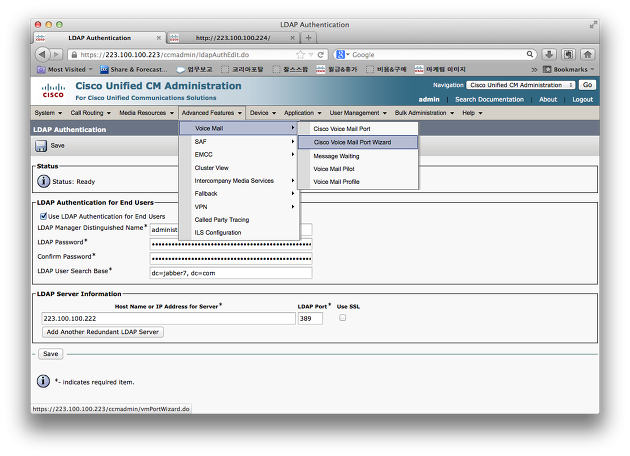The height and width of the screenshot is (456, 630).
Task: Click the fullscreen arrows in title bar
Action: [593, 25]
